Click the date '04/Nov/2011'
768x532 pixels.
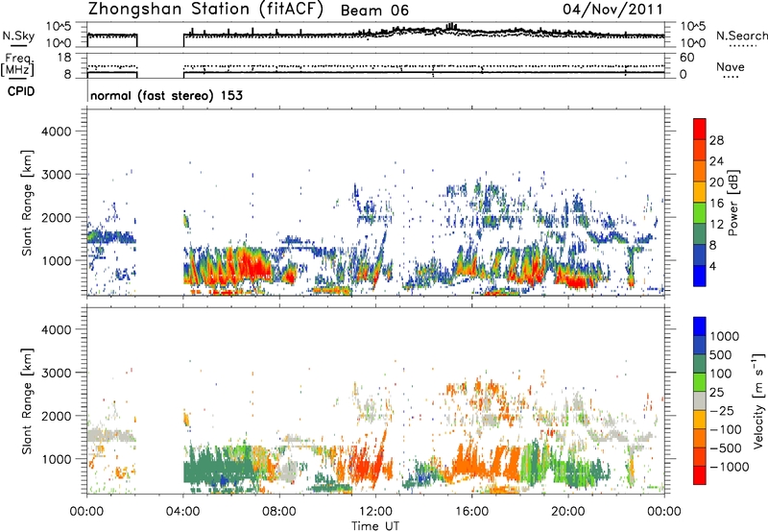coord(612,10)
